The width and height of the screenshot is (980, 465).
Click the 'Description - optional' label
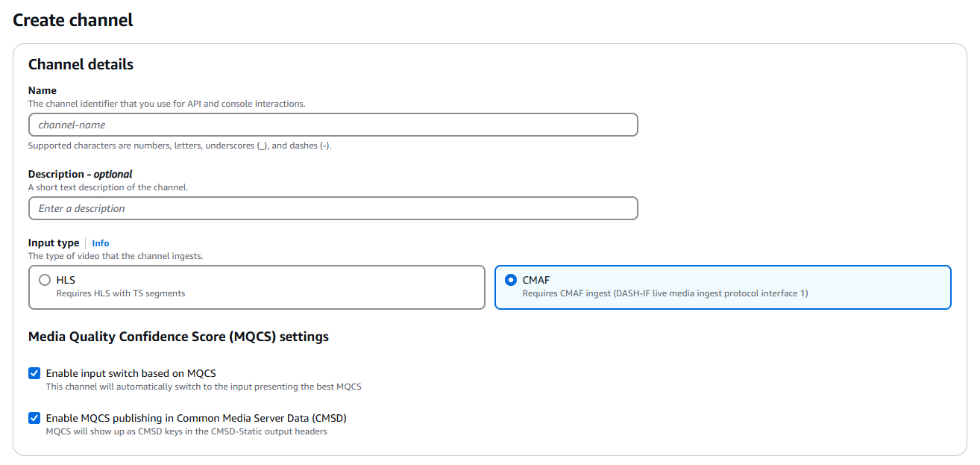point(81,174)
